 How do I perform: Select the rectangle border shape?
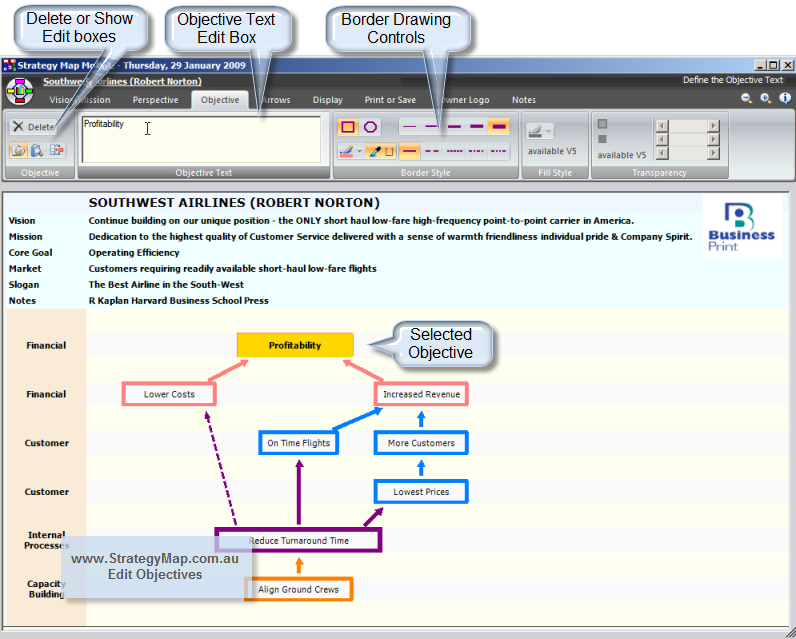coord(348,126)
